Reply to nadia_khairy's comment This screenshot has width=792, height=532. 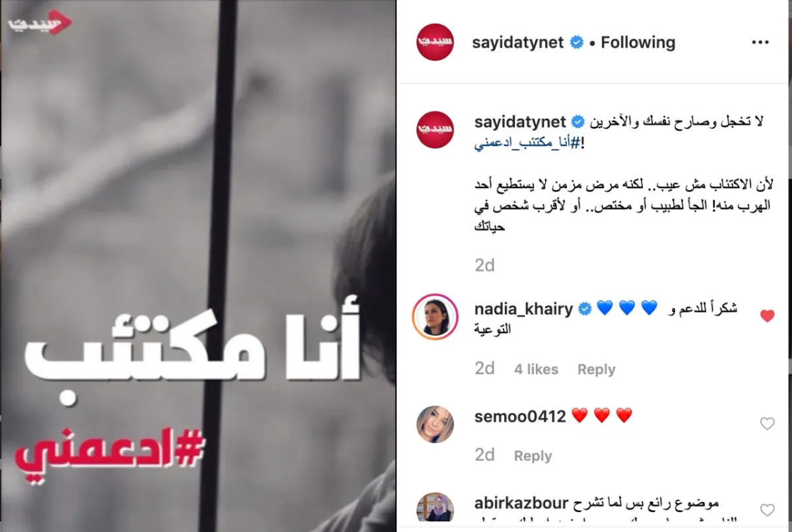[596, 370]
